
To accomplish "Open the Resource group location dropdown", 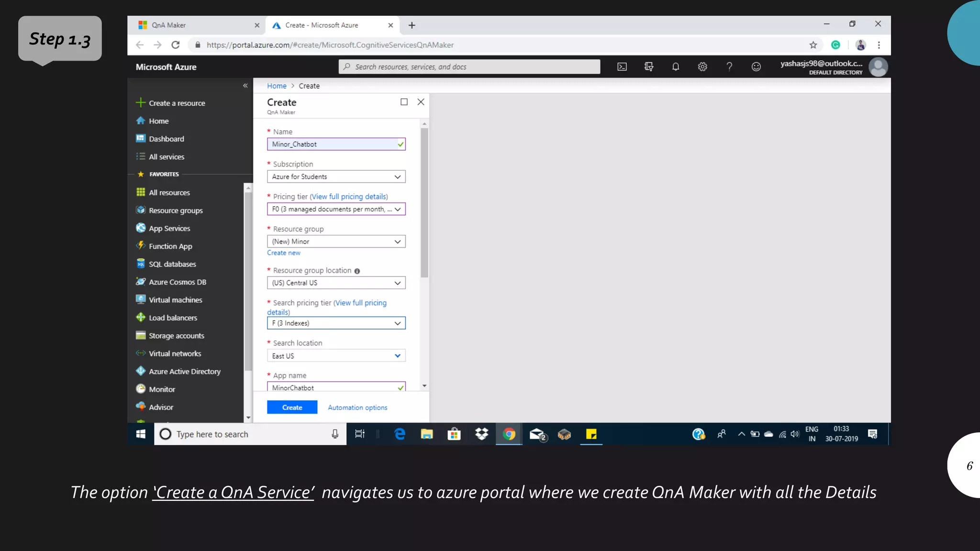I will point(336,283).
